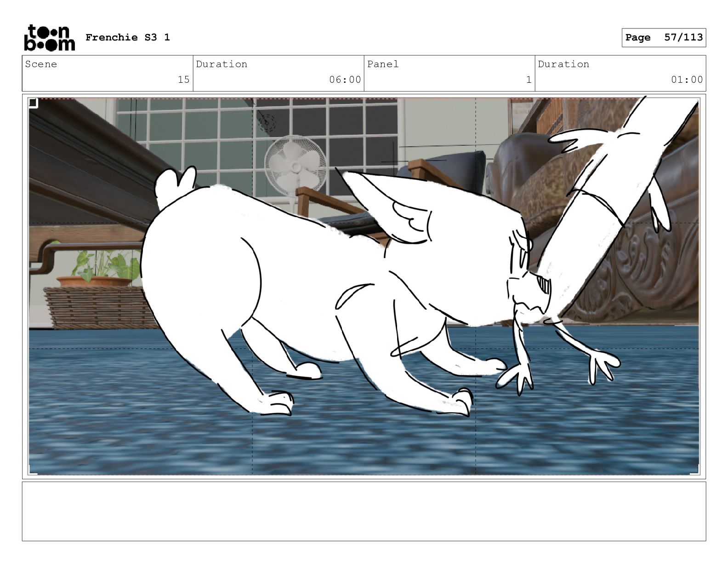
Task: Click the 'Frenchie S3 1' project title
Action: coord(128,37)
